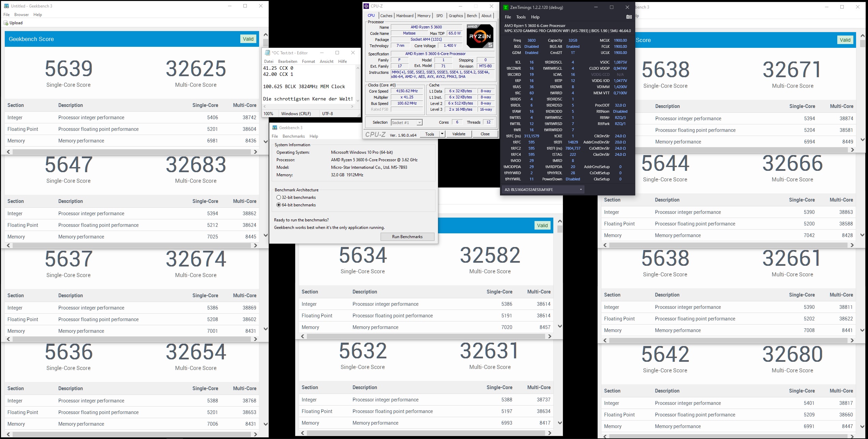Expand the CPU-Z Tools dropdown arrow
Image resolution: width=868 pixels, height=439 pixels.
click(442, 134)
